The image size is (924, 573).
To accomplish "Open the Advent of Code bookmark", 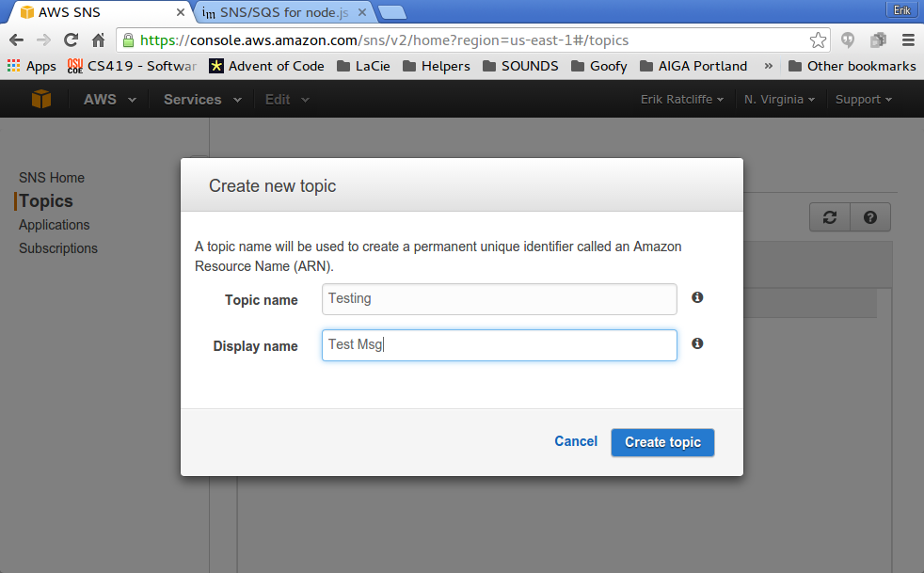I will coord(267,66).
